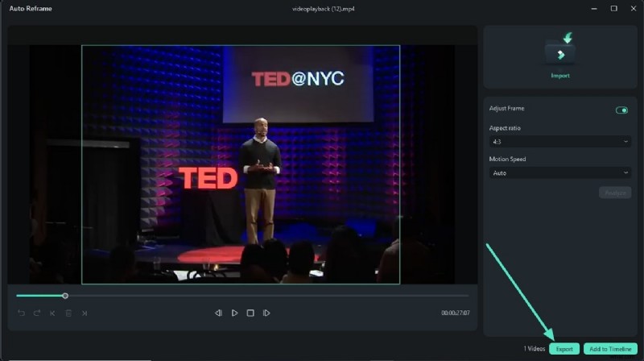Expand the Motion Speed dropdown
Image resolution: width=644 pixels, height=361 pixels.
(x=559, y=172)
